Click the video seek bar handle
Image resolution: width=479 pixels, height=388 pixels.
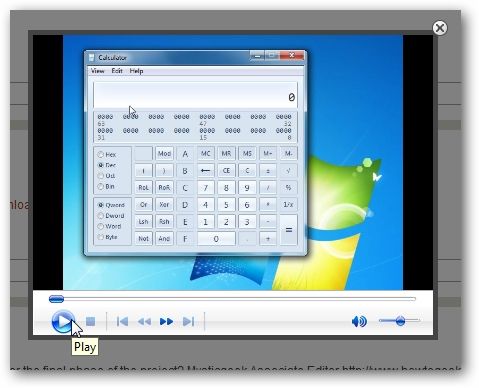tap(56, 299)
